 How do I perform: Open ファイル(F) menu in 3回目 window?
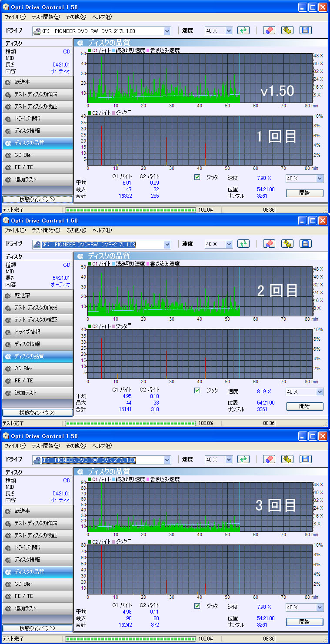point(15,446)
